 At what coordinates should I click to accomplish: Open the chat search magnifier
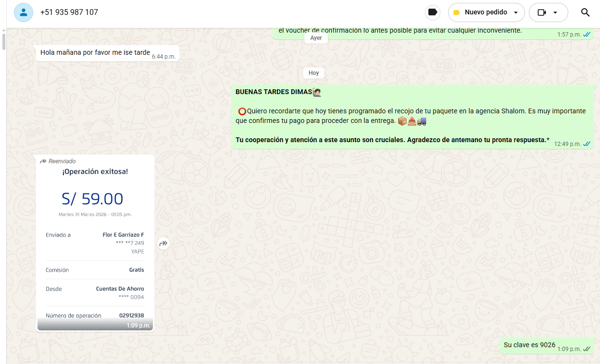[x=585, y=12]
